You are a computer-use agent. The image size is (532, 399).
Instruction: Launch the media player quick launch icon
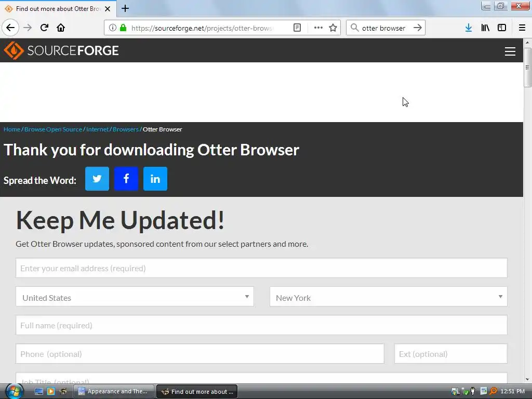coord(51,392)
